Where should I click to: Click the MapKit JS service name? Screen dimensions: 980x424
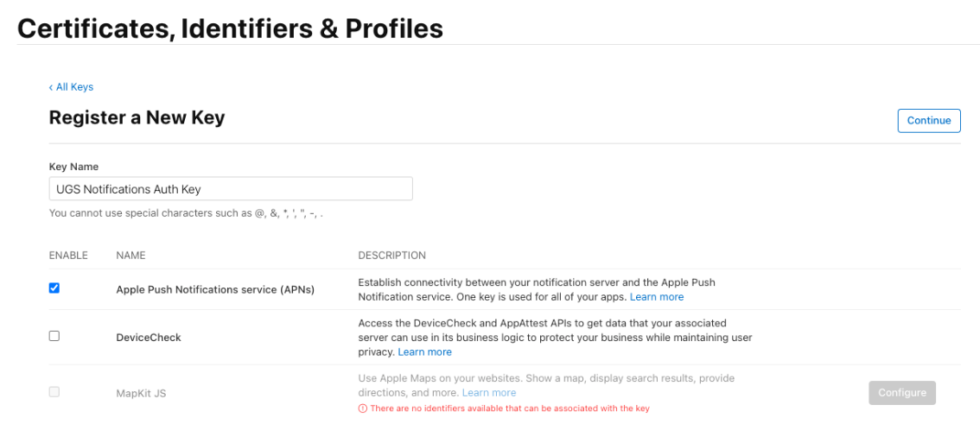pos(141,394)
